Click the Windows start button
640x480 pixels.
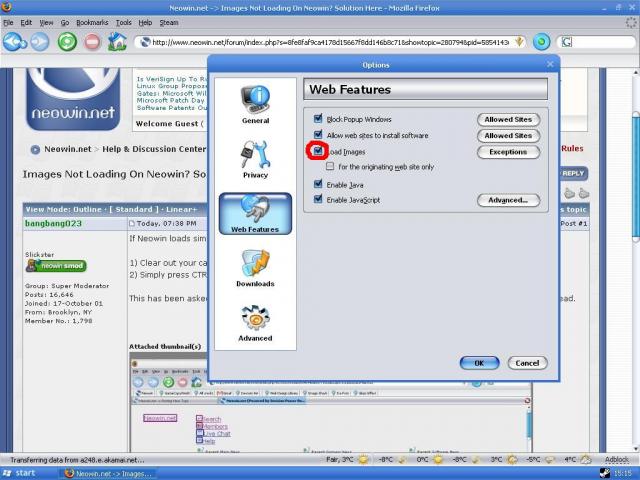pyautogui.click(x=20, y=473)
